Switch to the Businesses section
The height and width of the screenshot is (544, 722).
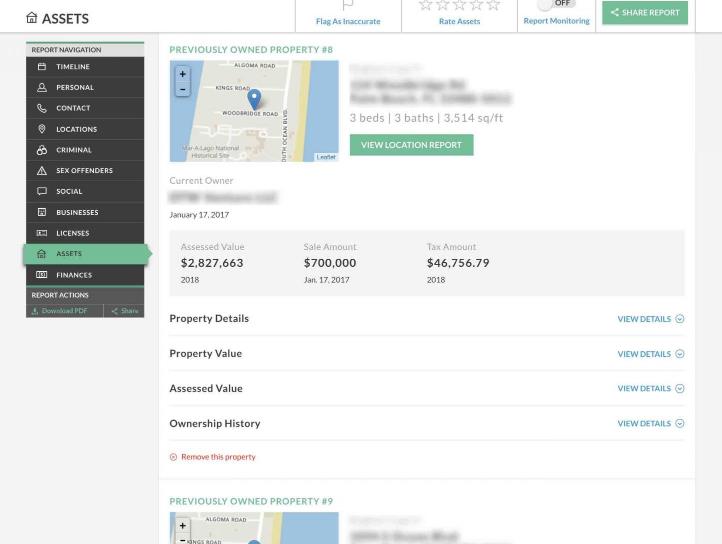85,212
